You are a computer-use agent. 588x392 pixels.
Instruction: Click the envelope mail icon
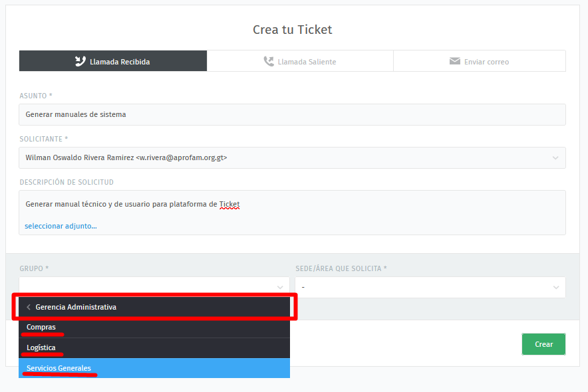click(454, 61)
